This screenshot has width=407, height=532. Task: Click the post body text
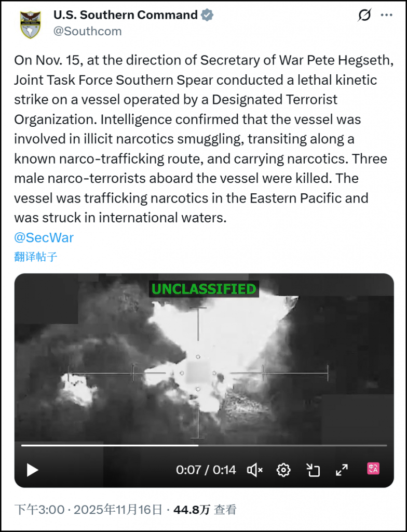(x=203, y=139)
